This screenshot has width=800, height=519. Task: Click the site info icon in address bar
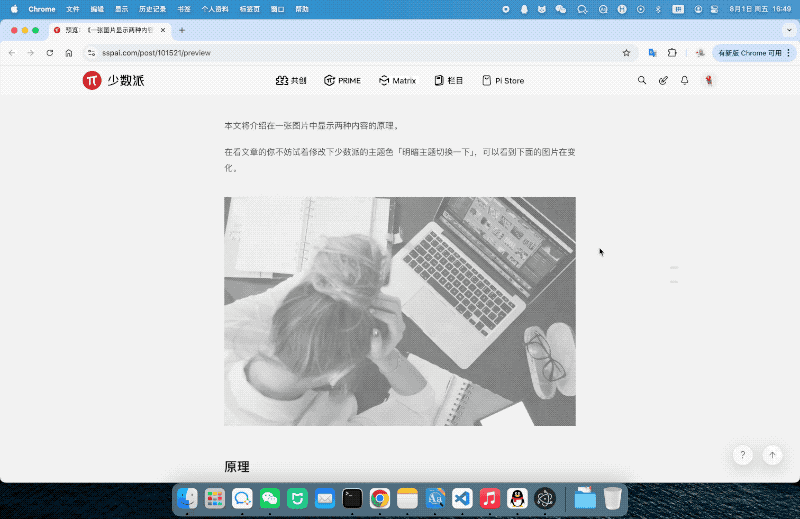point(91,53)
